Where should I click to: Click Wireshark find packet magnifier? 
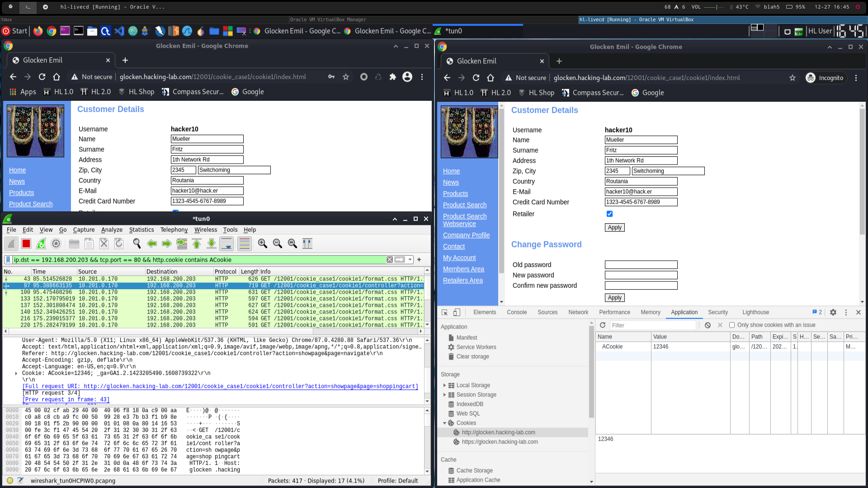[137, 244]
